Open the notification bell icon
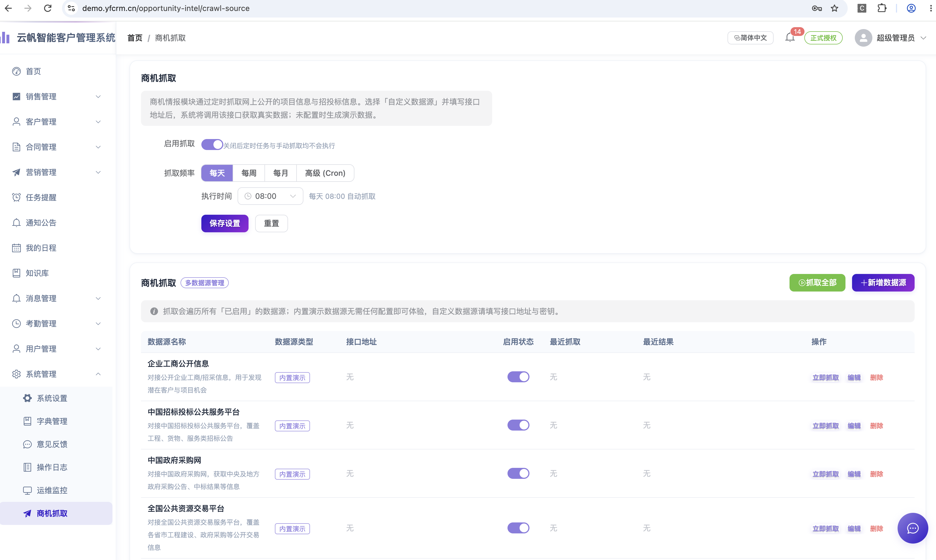The image size is (936, 560). [790, 38]
